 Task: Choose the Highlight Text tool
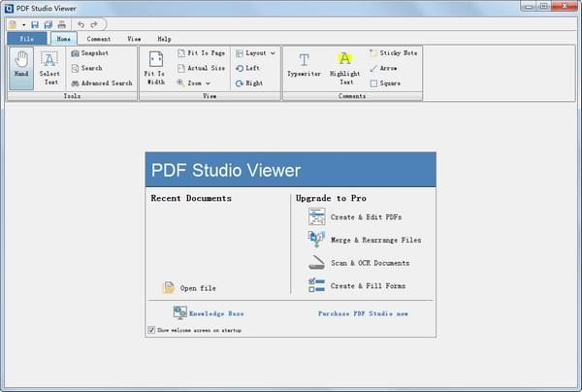344,65
